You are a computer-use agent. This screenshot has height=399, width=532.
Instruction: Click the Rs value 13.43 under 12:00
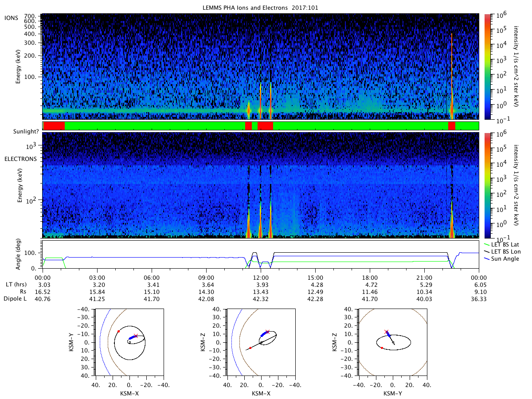(x=261, y=292)
